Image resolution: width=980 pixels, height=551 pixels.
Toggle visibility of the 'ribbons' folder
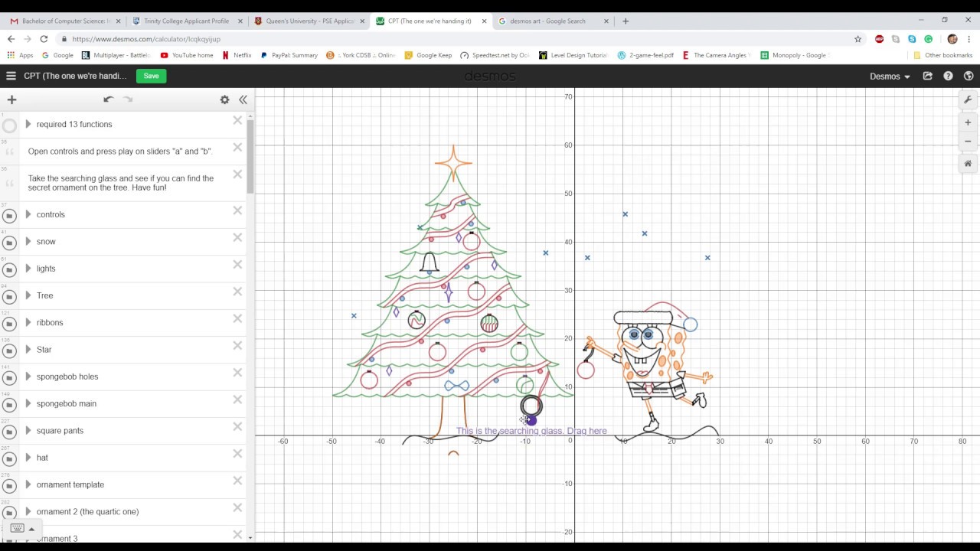[x=9, y=324]
